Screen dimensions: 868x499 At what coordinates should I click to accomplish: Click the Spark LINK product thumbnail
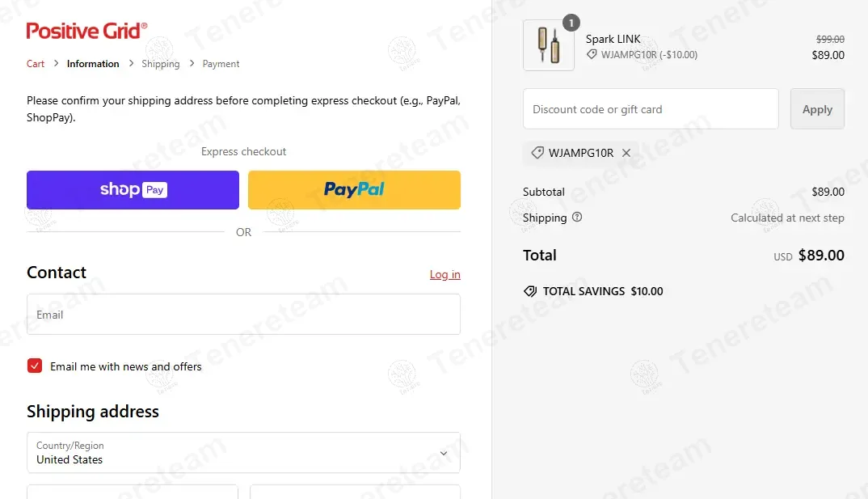[x=549, y=45]
